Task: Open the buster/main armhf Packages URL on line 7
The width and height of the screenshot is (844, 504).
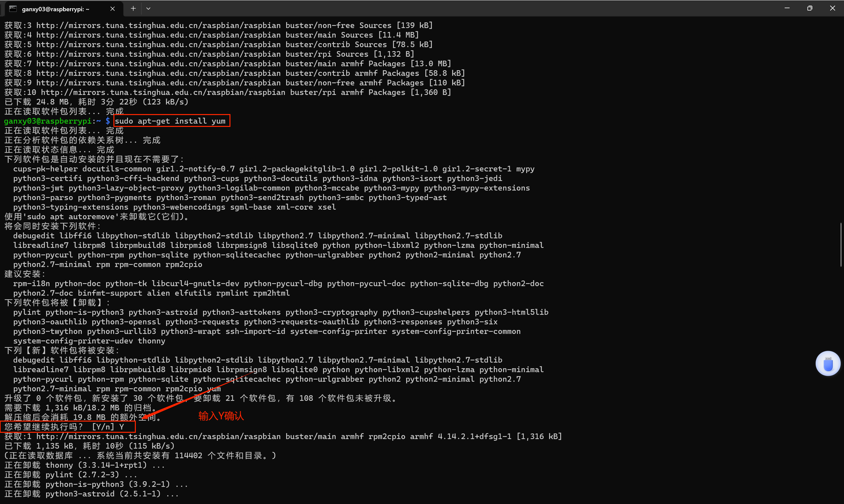Action: pos(158,64)
